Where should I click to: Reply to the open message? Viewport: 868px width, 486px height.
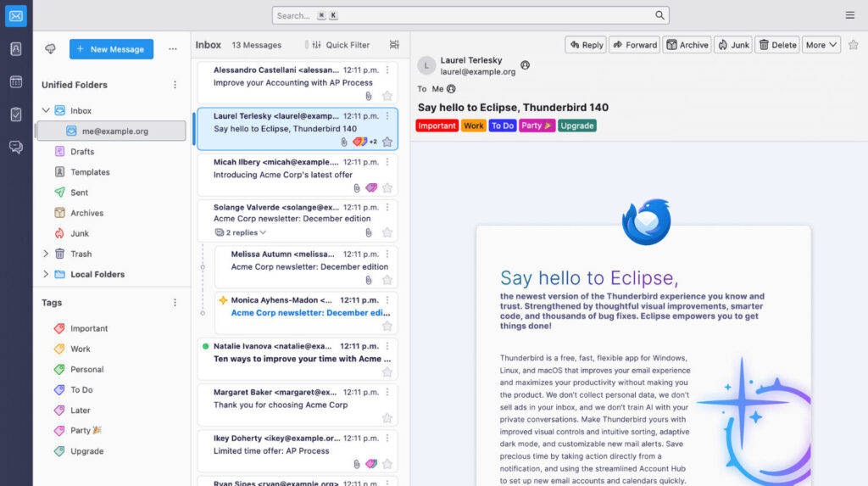tap(586, 45)
